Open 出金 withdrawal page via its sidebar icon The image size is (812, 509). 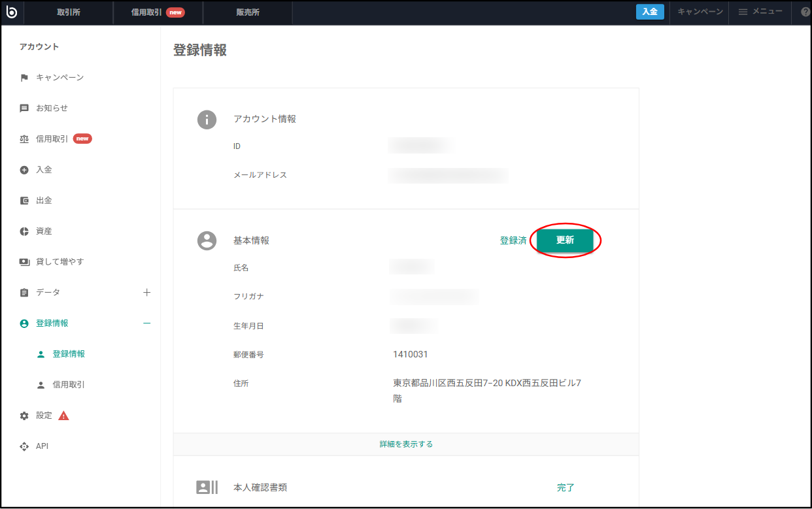[x=24, y=200]
